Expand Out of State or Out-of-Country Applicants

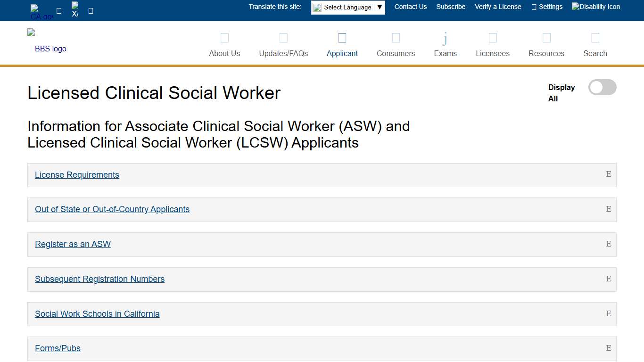(x=112, y=209)
